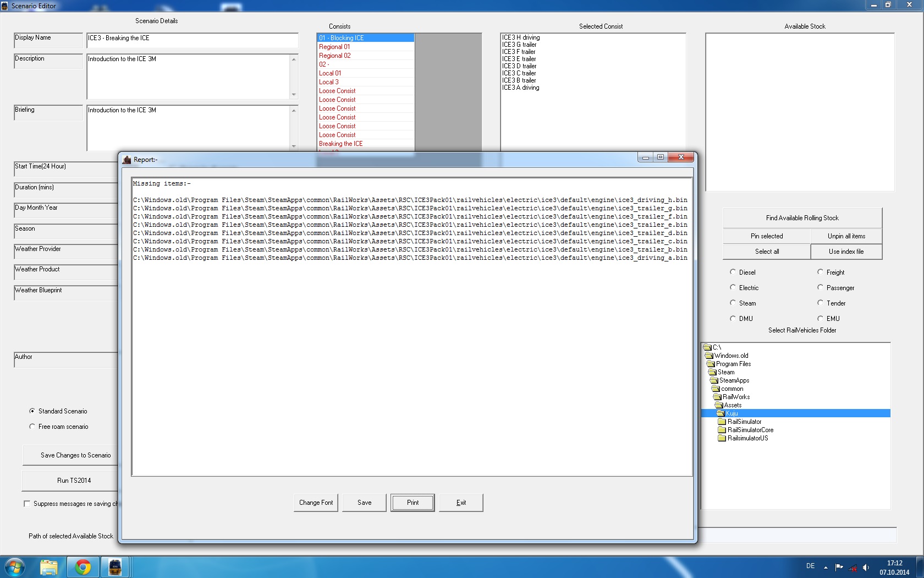This screenshot has height=578, width=924.
Task: Save the missing items report
Action: click(364, 503)
